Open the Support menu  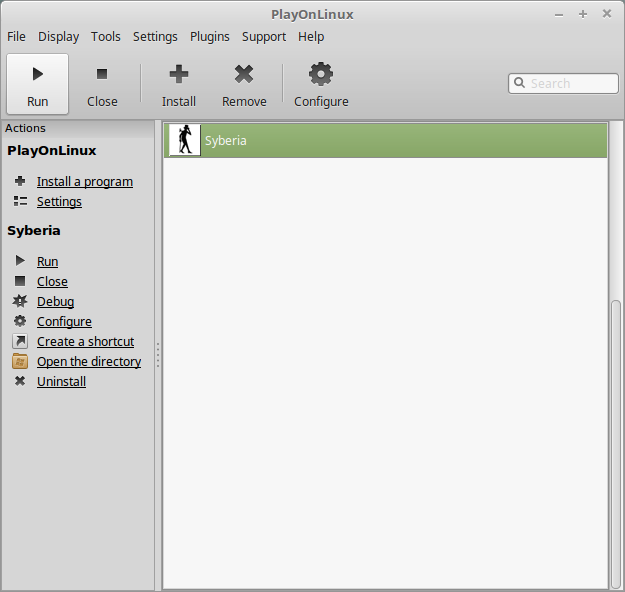[264, 37]
